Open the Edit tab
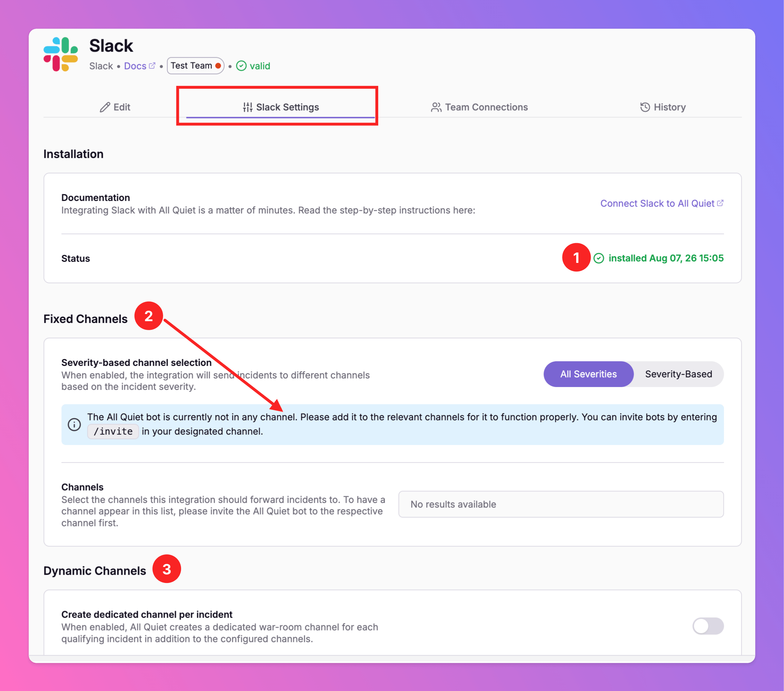The height and width of the screenshot is (691, 784). (x=115, y=107)
